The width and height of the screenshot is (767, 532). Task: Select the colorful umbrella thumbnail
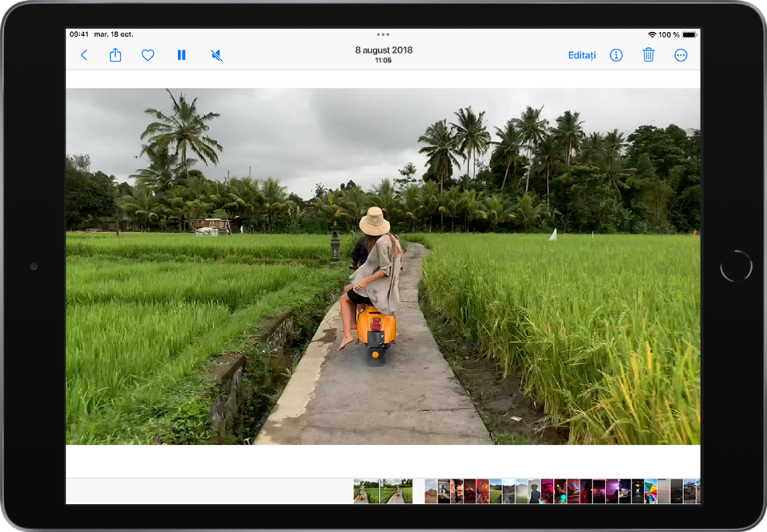[x=650, y=491]
